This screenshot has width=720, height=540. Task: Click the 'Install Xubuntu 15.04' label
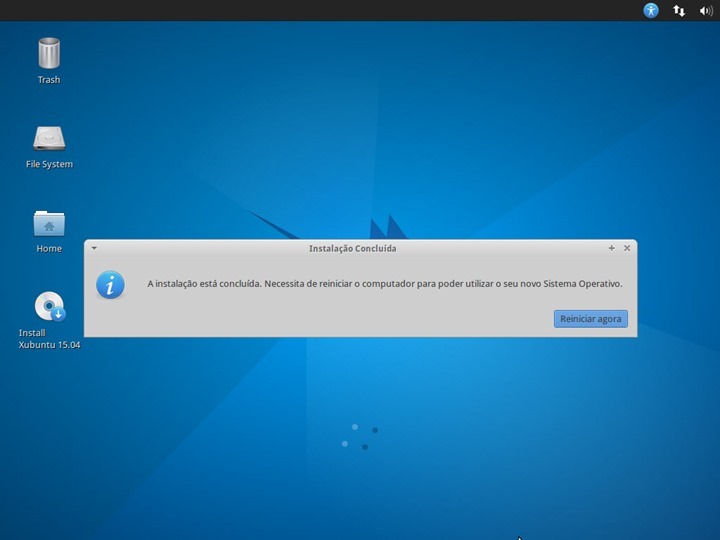tap(49, 339)
